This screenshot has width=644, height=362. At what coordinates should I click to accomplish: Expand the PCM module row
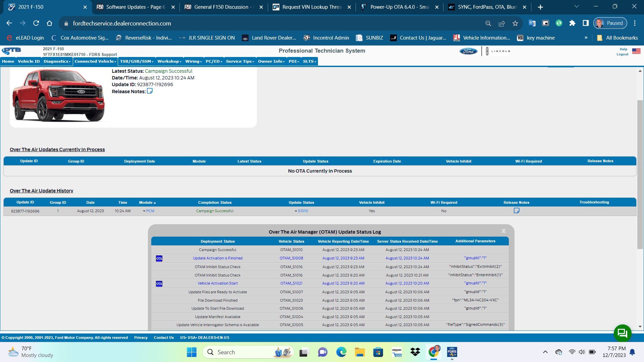pyautogui.click(x=148, y=211)
